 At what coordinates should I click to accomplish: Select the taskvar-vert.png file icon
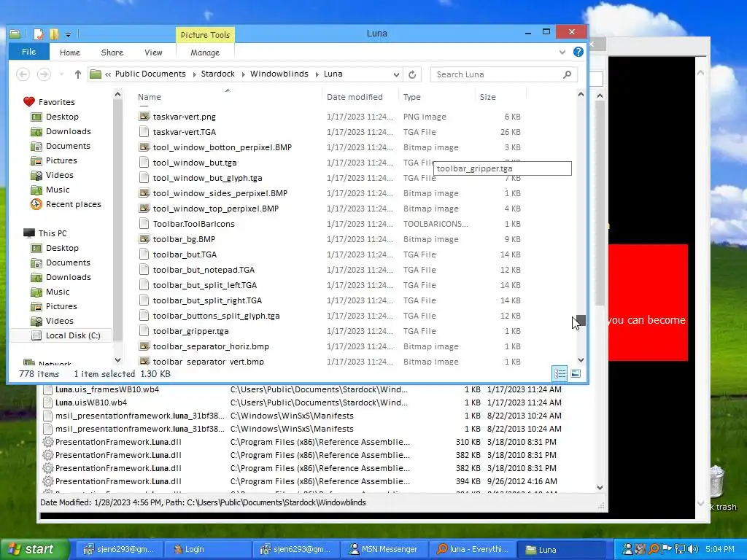point(144,116)
